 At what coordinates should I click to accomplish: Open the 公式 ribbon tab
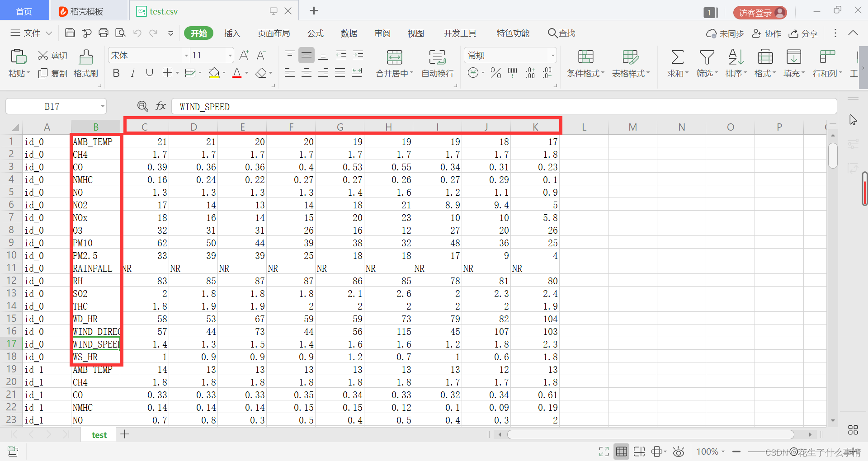(x=316, y=33)
